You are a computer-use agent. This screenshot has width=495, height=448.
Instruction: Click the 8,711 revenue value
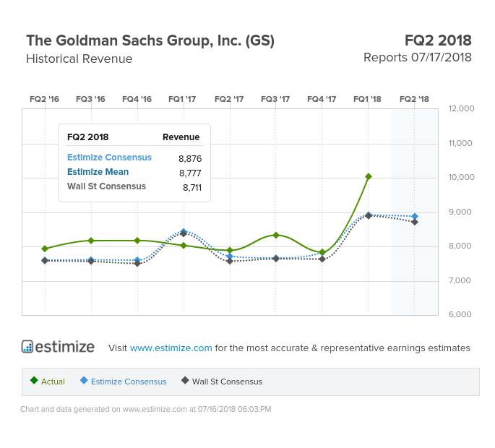tap(192, 188)
